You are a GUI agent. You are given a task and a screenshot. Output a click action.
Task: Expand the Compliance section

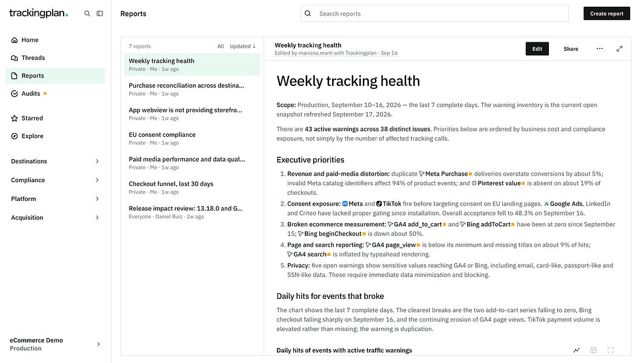point(55,180)
